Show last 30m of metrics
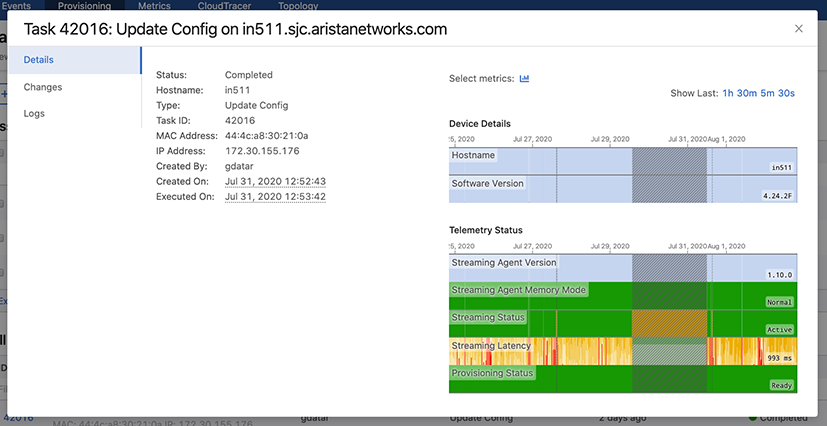Viewport: 827px width, 426px height. 747,93
